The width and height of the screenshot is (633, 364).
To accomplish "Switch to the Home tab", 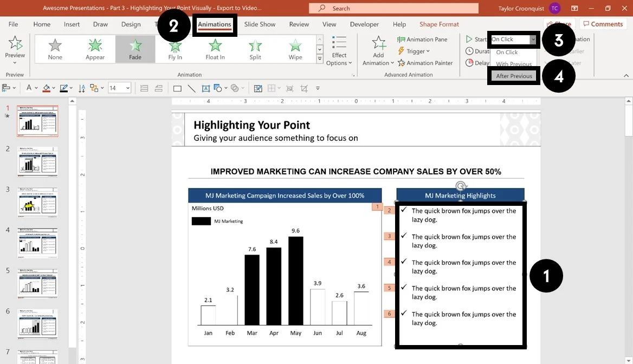I will pos(42,24).
